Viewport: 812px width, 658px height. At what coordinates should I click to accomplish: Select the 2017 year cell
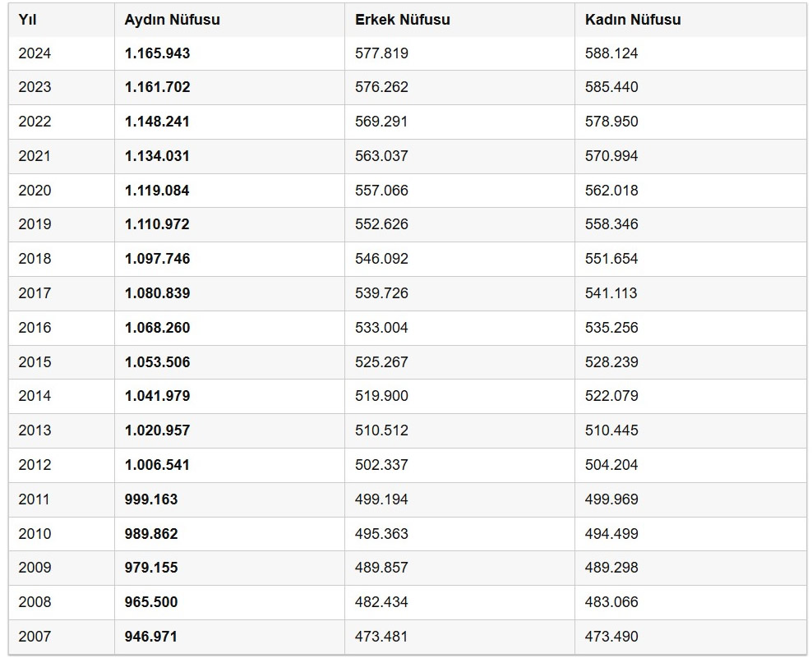(x=35, y=293)
